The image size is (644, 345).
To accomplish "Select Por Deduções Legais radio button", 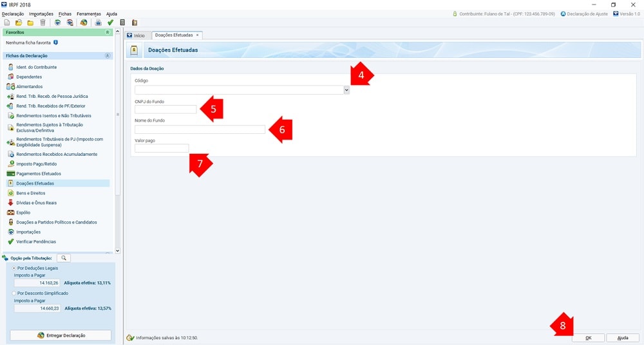I will (14, 268).
